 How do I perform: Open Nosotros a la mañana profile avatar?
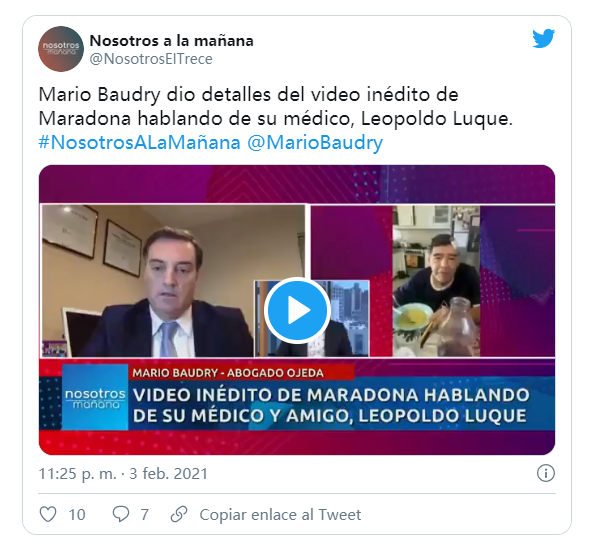point(61,49)
